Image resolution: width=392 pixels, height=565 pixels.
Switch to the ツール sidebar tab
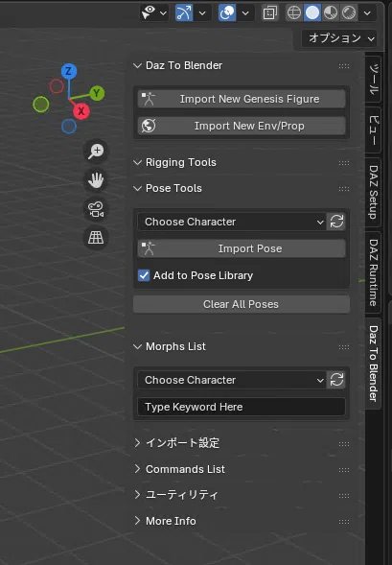[373, 80]
